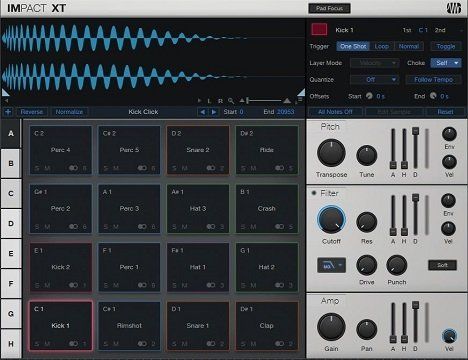Click the add sample plus icon
Viewport: 468px width, 360px height.
pyautogui.click(x=8, y=112)
